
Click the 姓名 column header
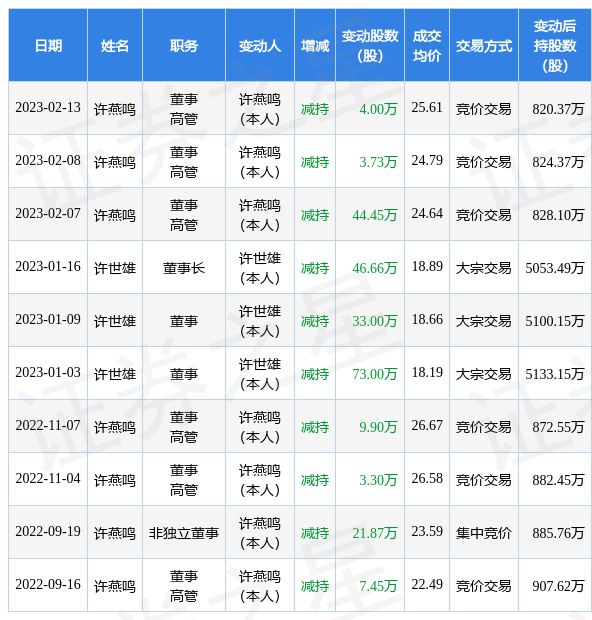[x=115, y=46]
